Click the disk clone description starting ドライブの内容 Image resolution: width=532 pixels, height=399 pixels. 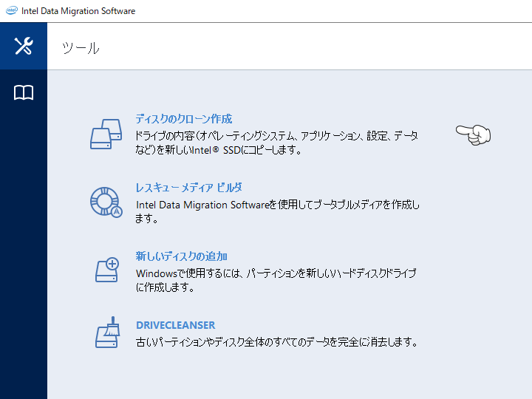pyautogui.click(x=276, y=143)
